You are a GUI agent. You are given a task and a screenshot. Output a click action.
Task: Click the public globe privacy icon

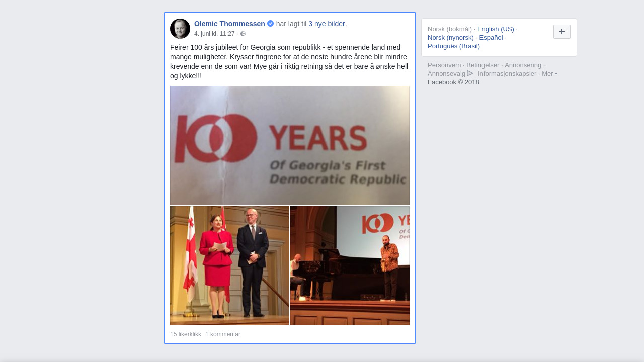click(x=243, y=34)
